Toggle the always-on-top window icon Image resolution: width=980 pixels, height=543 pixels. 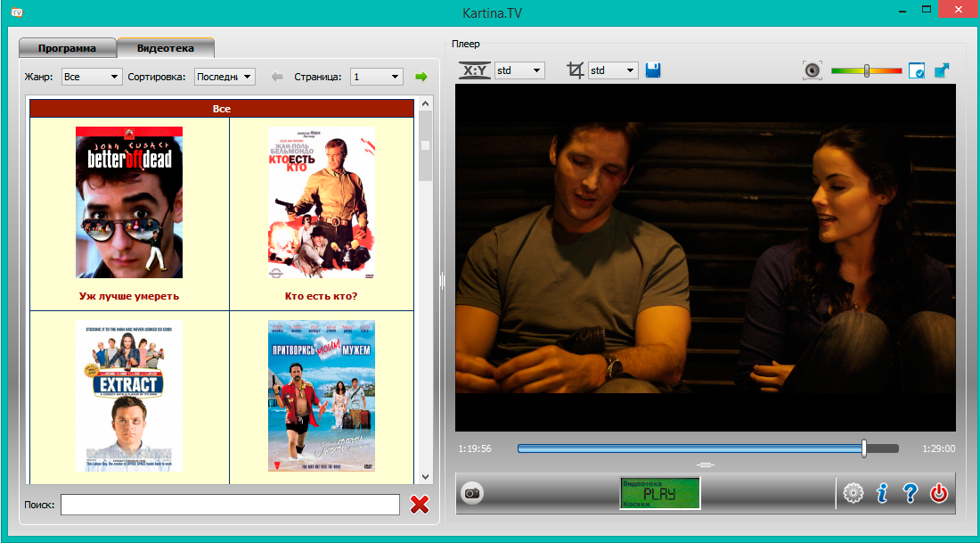[x=916, y=70]
